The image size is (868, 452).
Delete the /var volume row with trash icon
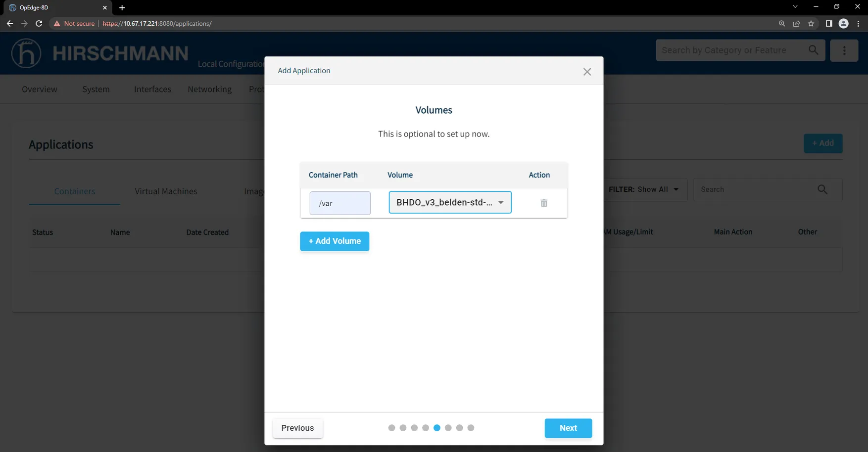tap(544, 203)
